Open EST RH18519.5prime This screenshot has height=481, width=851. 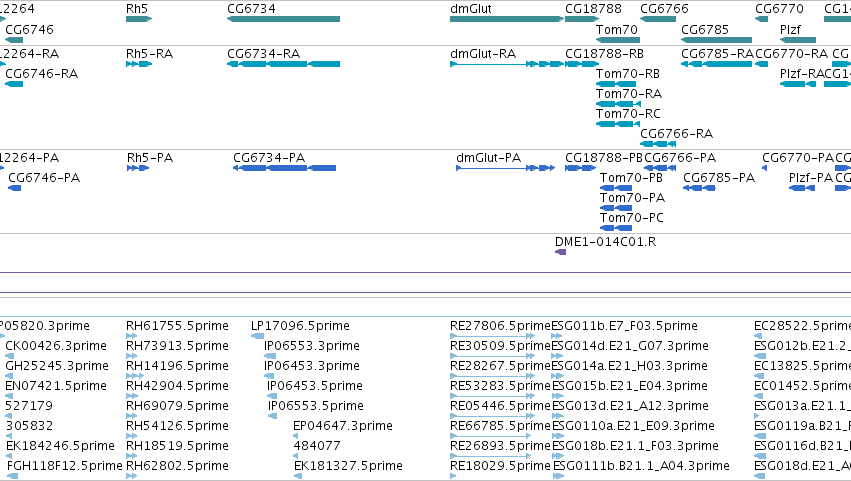[131, 457]
